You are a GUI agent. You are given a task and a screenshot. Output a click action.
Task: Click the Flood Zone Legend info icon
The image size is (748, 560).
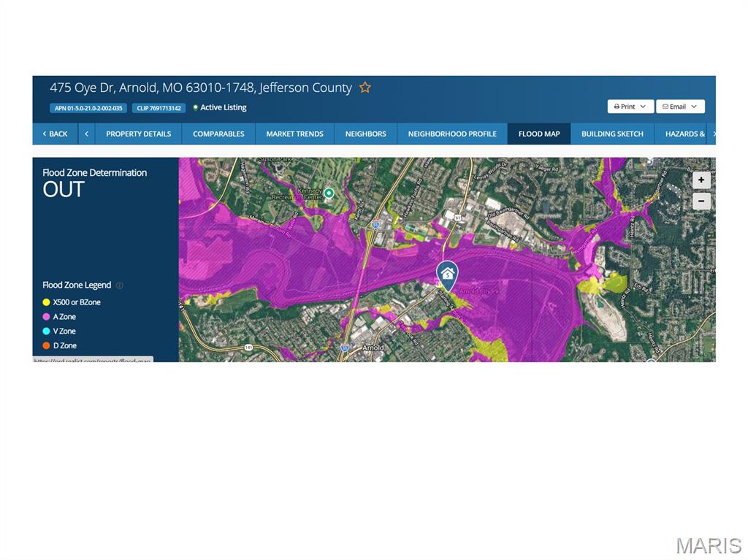pyautogui.click(x=120, y=285)
